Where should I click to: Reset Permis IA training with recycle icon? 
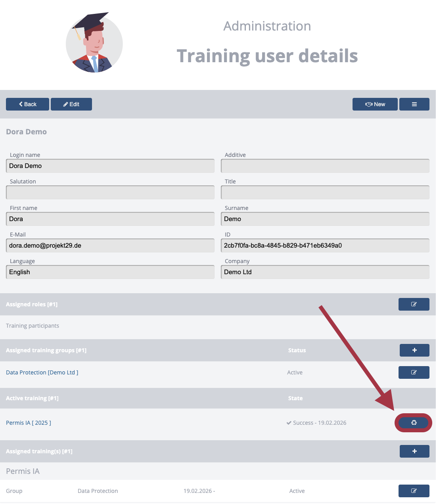[x=414, y=423]
